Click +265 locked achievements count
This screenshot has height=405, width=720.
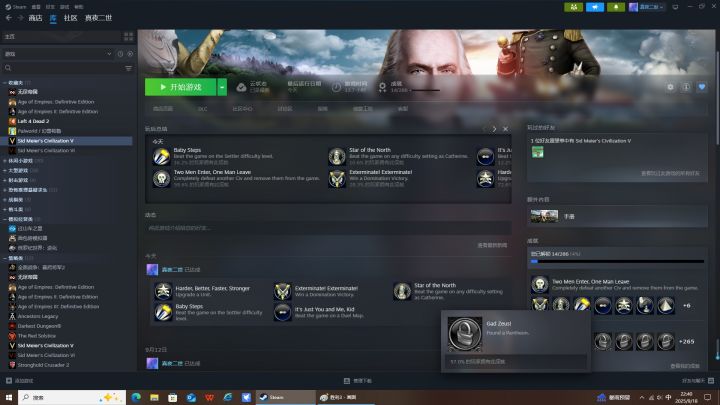coord(686,341)
